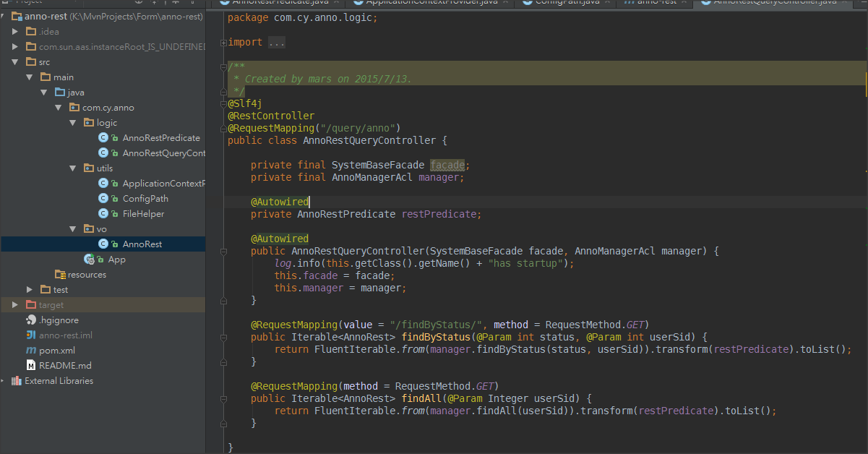Click the @Slf4j annotation in editor
This screenshot has width=868, height=454.
pyautogui.click(x=245, y=103)
